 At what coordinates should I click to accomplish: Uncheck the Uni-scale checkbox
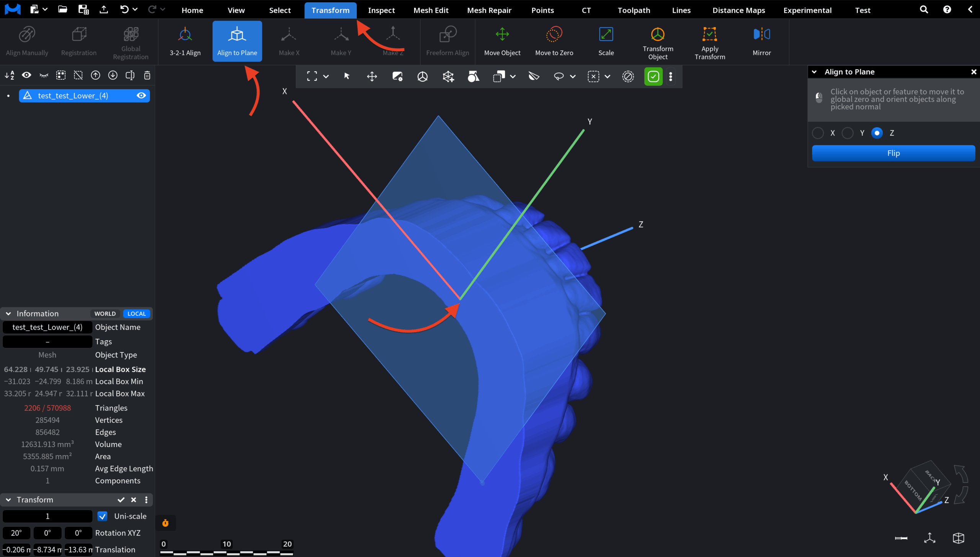[x=102, y=516]
